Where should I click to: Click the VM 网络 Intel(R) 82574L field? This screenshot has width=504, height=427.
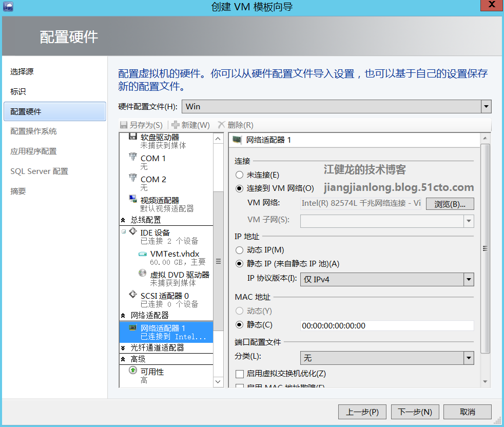[361, 203]
